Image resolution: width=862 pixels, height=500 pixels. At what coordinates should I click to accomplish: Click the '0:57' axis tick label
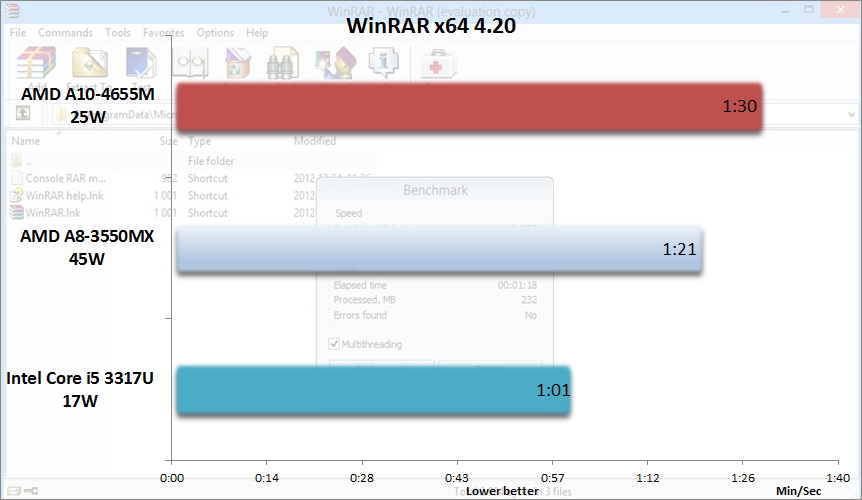coord(552,478)
